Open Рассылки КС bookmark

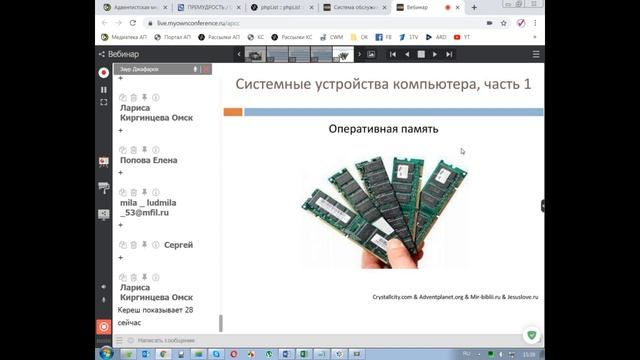[292, 37]
